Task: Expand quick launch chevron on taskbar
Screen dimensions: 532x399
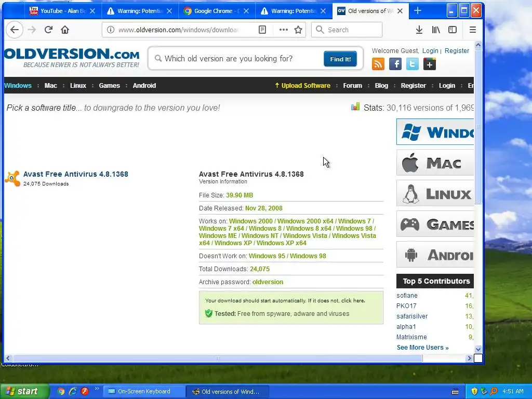Action: tap(97, 389)
